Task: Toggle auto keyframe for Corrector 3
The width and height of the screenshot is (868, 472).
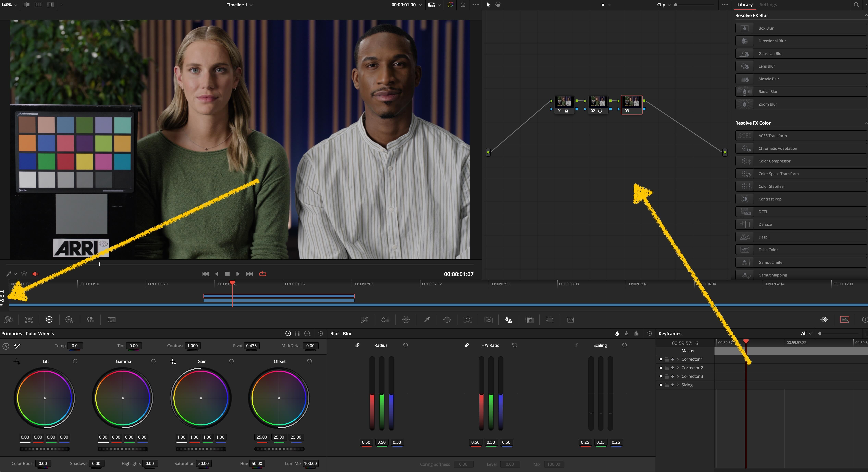Action: [673, 376]
